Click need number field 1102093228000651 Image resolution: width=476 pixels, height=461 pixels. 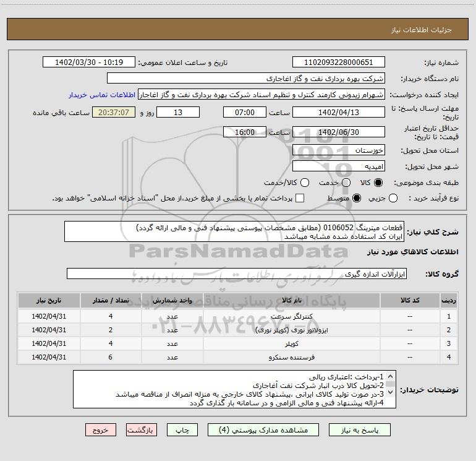pyautogui.click(x=339, y=62)
